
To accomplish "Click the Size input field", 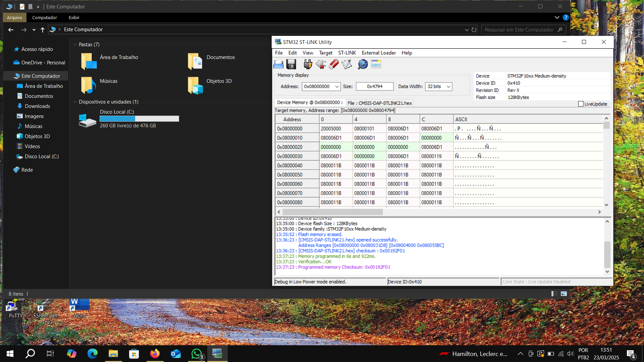I will click(375, 86).
